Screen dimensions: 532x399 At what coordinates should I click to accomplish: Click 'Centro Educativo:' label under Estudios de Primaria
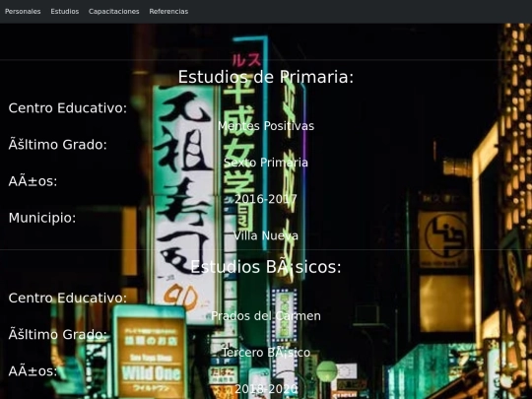[x=68, y=108]
